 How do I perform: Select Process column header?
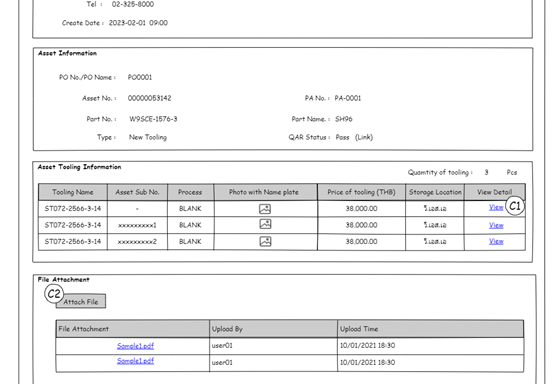pyautogui.click(x=190, y=192)
